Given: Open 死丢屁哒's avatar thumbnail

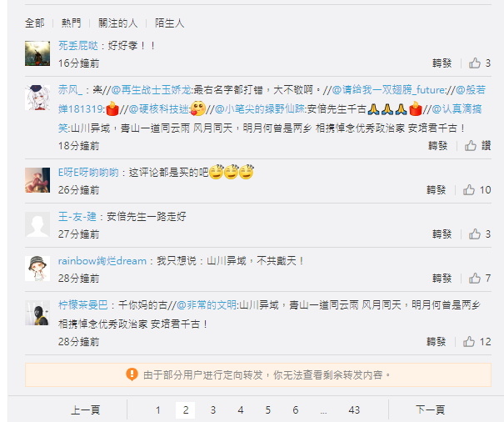Looking at the screenshot, I should click(x=37, y=53).
